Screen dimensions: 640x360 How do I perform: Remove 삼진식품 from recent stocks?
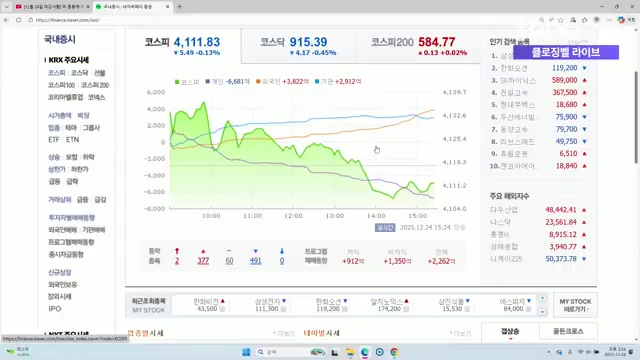(467, 309)
